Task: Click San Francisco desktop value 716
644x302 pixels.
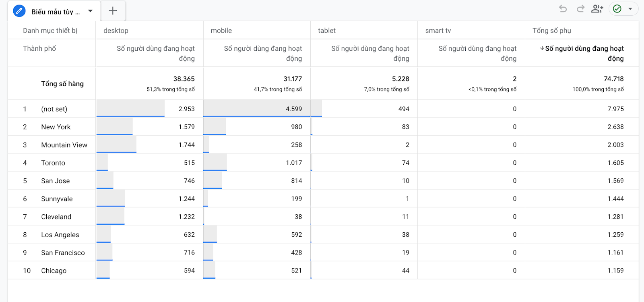Action: 189,253
